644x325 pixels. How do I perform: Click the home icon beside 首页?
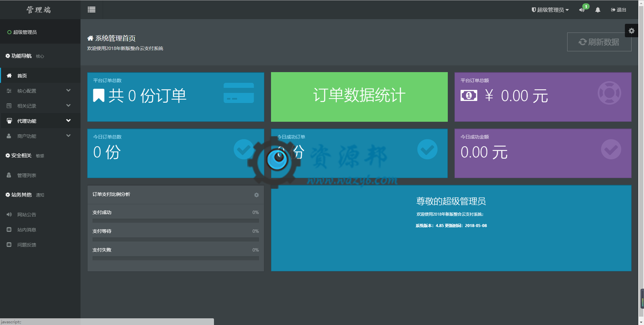tap(9, 76)
